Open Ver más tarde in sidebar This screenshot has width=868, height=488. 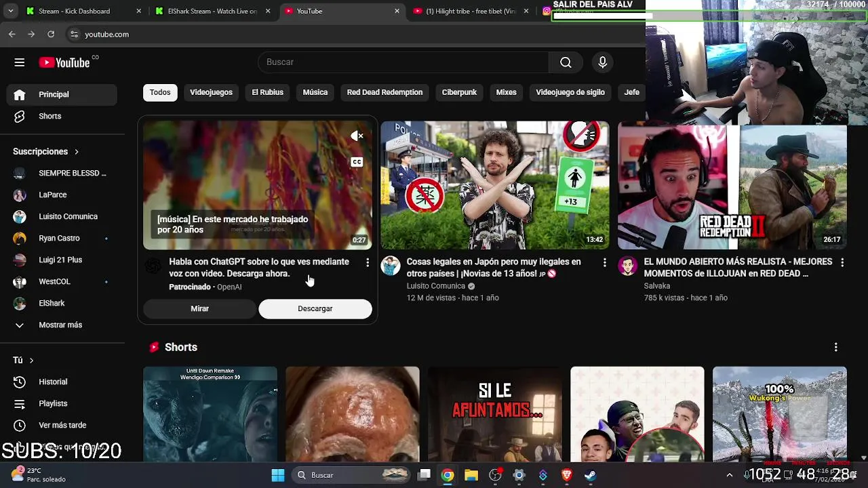click(x=62, y=425)
